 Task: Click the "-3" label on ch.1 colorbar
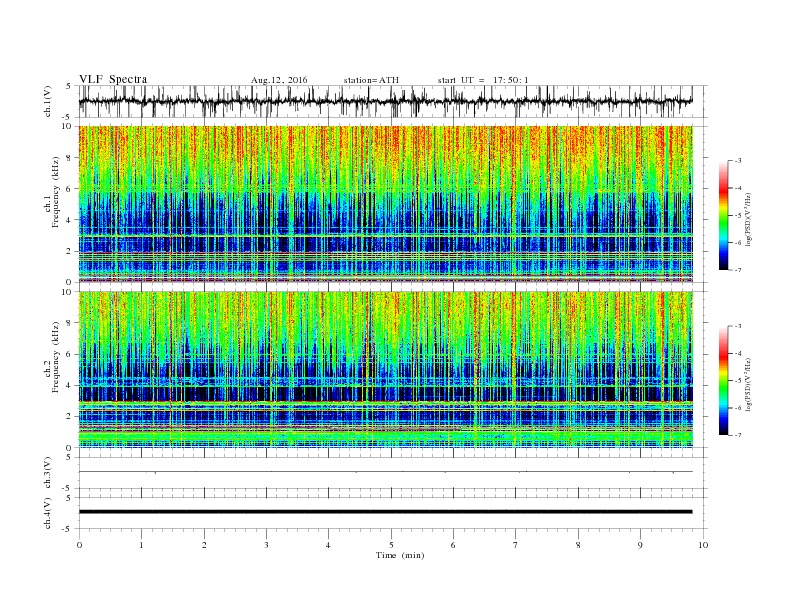738,161
